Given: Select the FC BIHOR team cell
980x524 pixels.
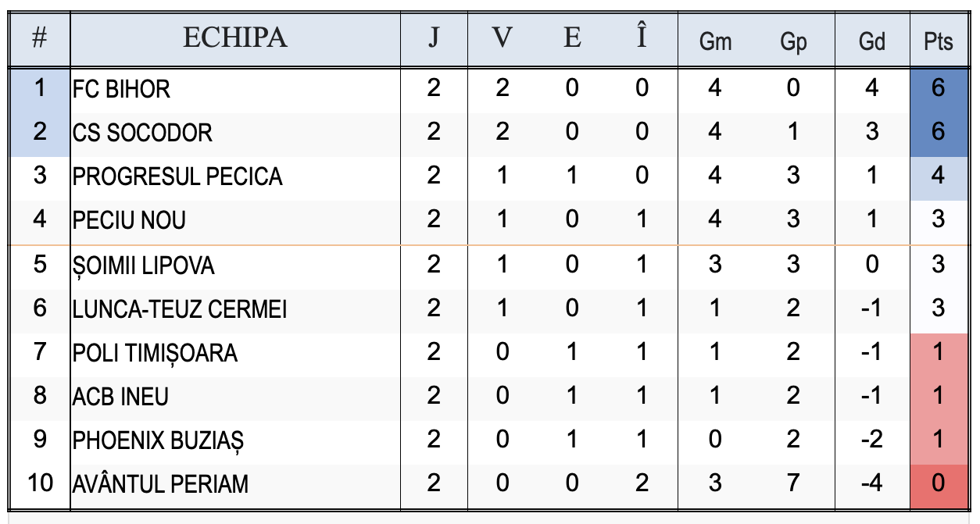Looking at the screenshot, I should pos(121,89).
